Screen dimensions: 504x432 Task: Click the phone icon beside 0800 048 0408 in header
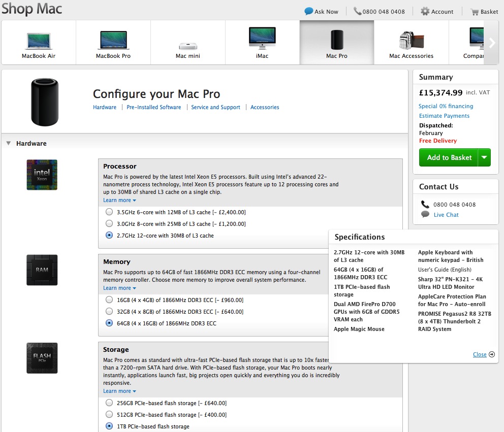358,11
